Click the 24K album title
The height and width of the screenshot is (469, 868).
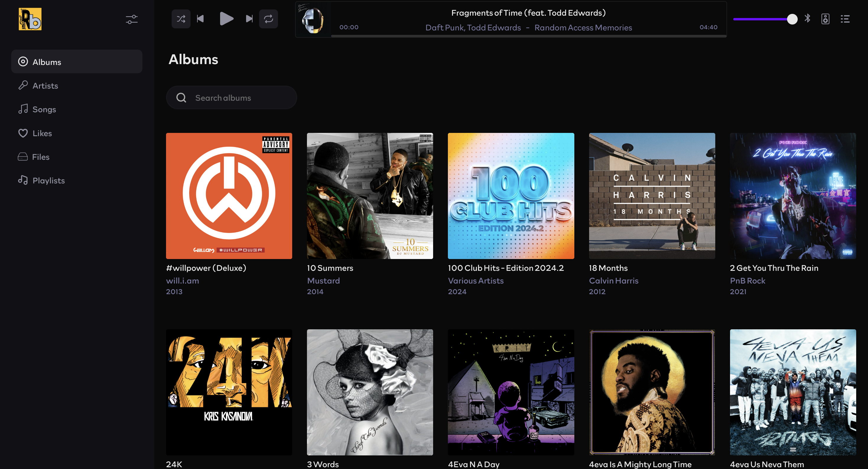click(174, 464)
